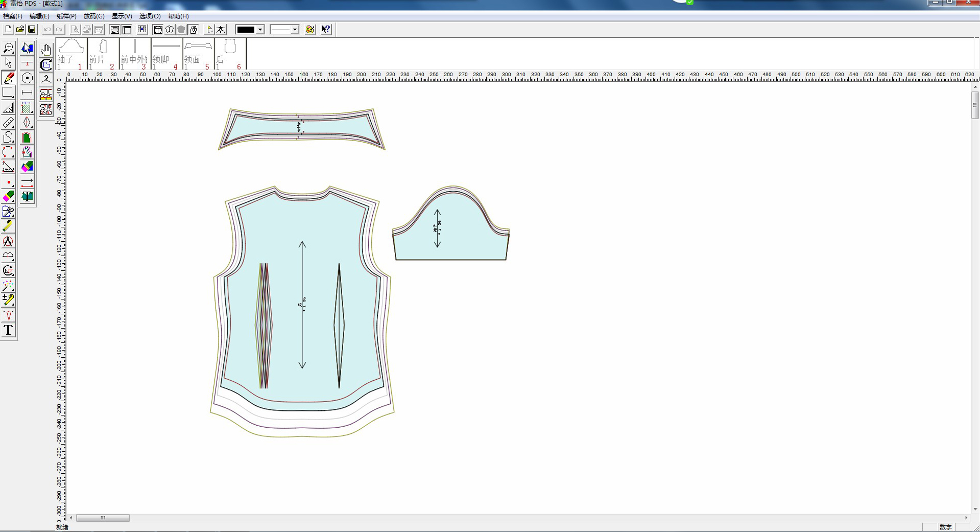Viewport: 980px width, 532px height.
Task: Pick the scissors cut-pattern tool
Action: click(8, 211)
